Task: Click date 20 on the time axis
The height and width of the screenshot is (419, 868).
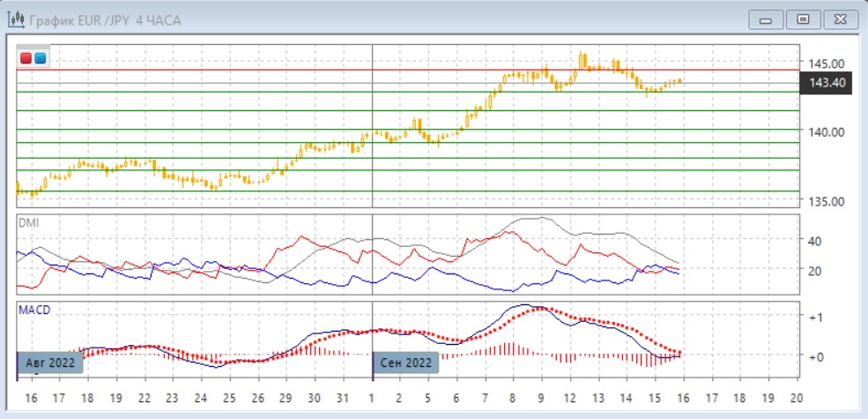Action: click(x=796, y=399)
